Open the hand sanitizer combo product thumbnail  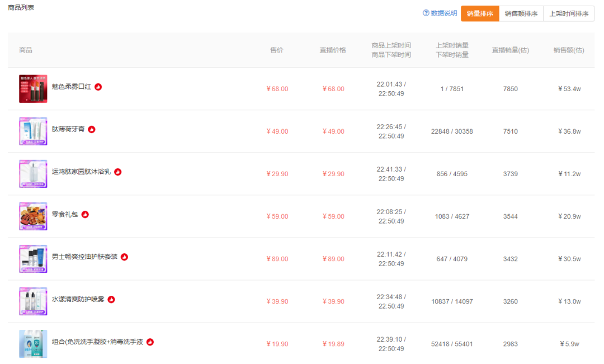pyautogui.click(x=33, y=344)
